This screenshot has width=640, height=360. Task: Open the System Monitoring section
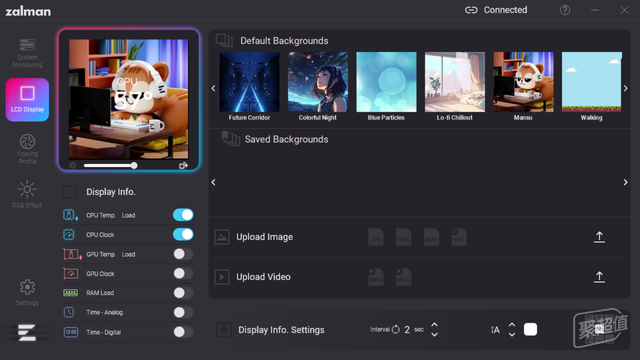click(x=27, y=53)
